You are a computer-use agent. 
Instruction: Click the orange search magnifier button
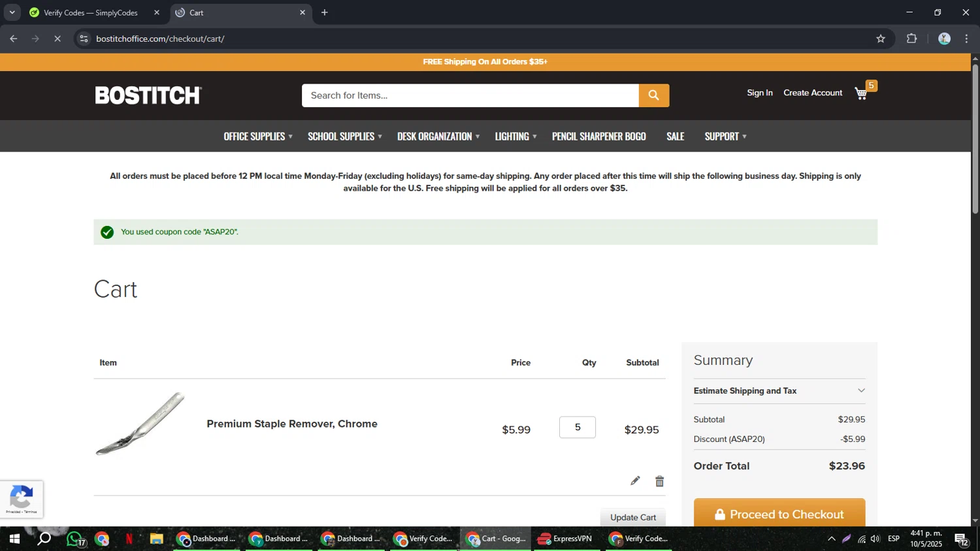pyautogui.click(x=653, y=95)
